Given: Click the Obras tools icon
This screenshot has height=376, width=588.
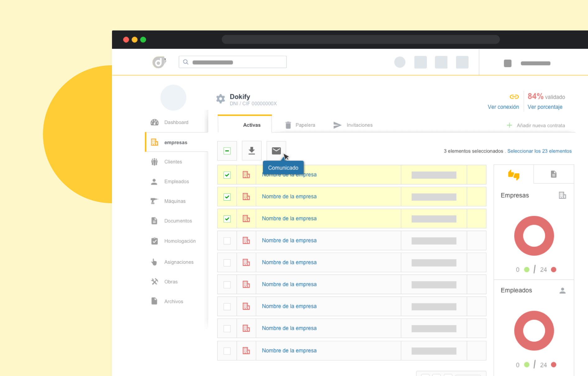Looking at the screenshot, I should (x=154, y=282).
